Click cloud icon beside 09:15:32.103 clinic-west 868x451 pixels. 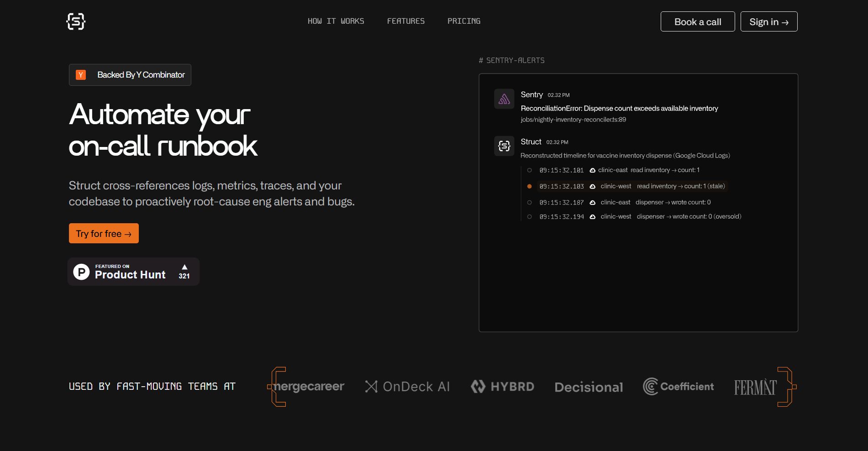[x=592, y=186]
